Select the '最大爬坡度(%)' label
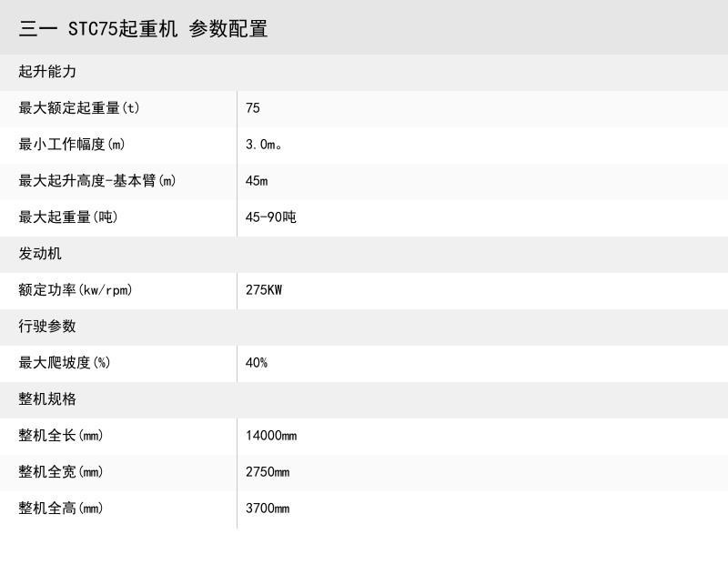728x564 pixels. tap(65, 363)
